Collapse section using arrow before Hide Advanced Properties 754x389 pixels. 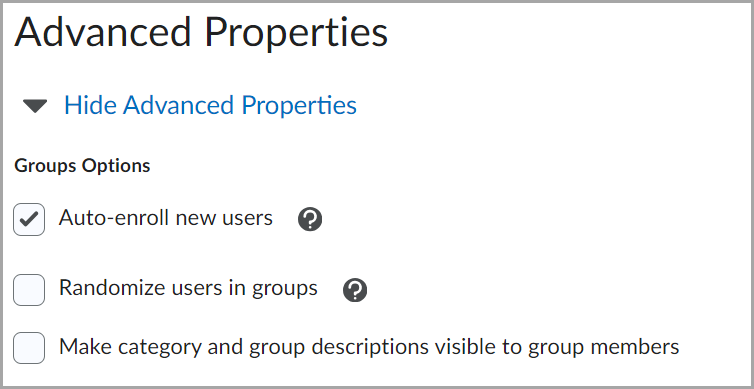tap(35, 106)
